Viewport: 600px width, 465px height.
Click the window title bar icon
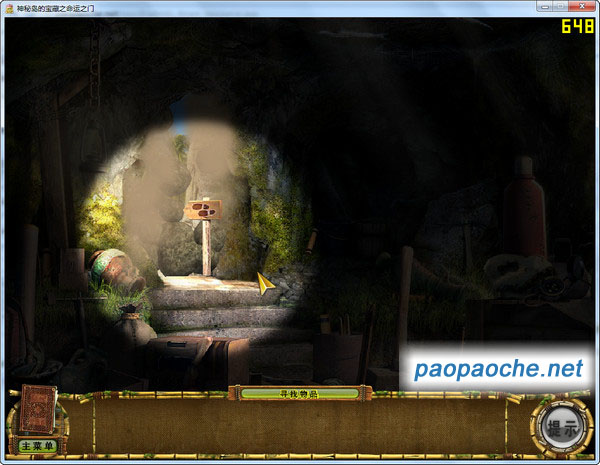tap(9, 8)
